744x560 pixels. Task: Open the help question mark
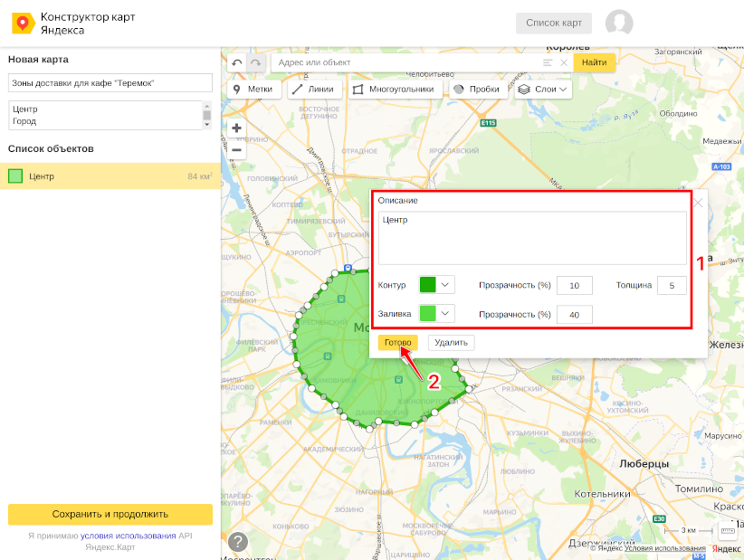(x=238, y=542)
